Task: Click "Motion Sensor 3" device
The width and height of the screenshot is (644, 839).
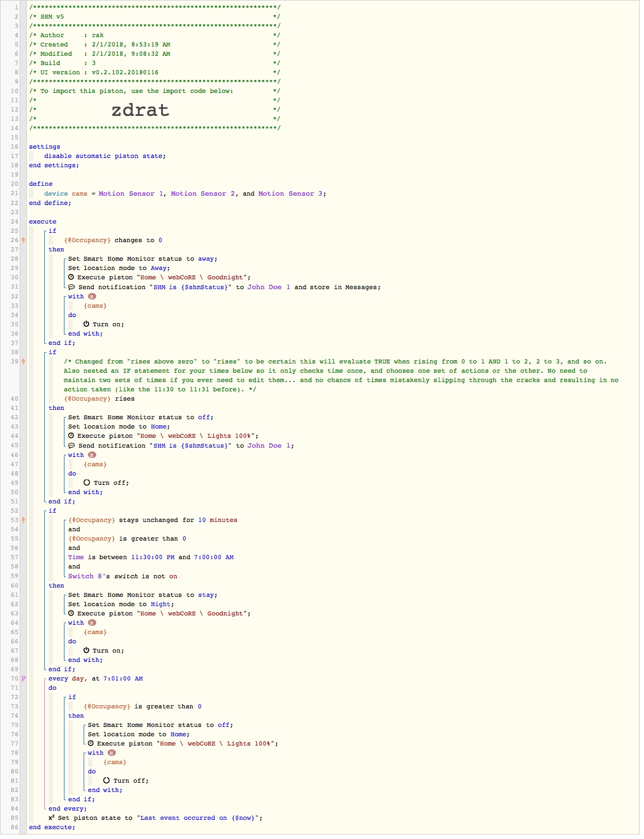Action: point(290,194)
